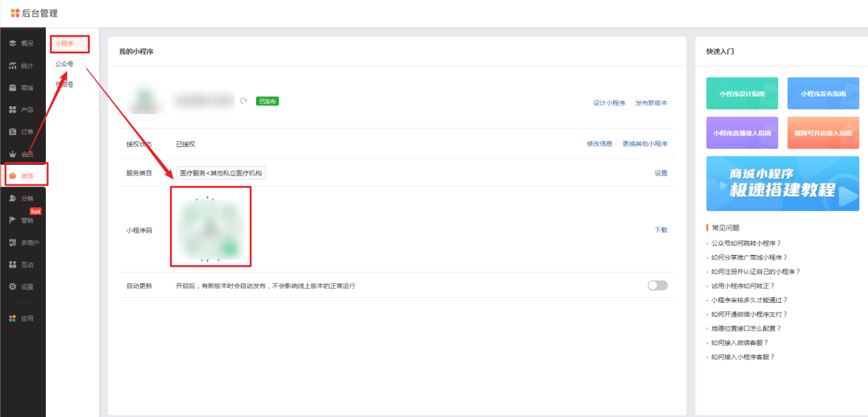Click the 发布新版本 link
This screenshot has height=417, width=868.
point(651,103)
